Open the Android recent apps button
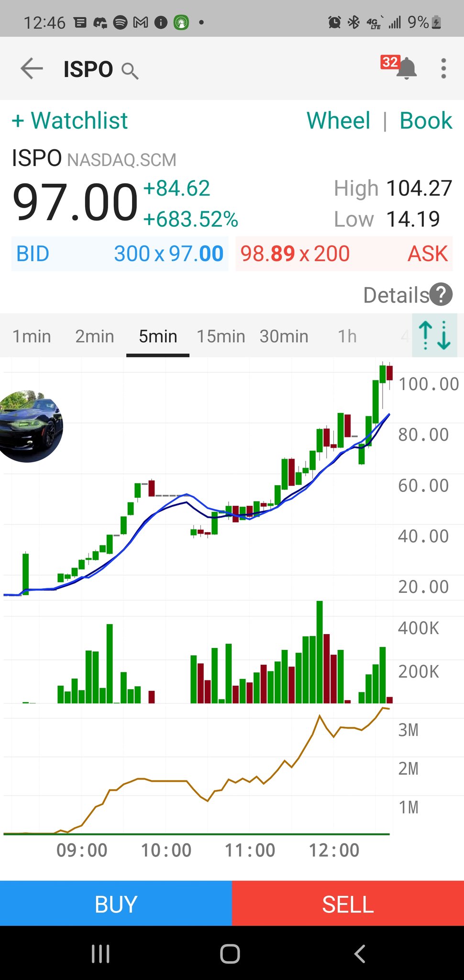 point(100,954)
